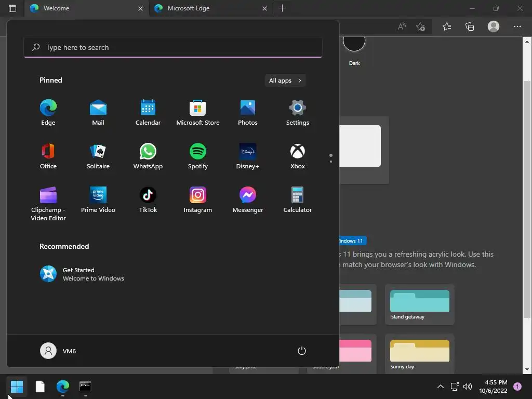Click the Type here to search box
The height and width of the screenshot is (399, 532).
pos(173,47)
